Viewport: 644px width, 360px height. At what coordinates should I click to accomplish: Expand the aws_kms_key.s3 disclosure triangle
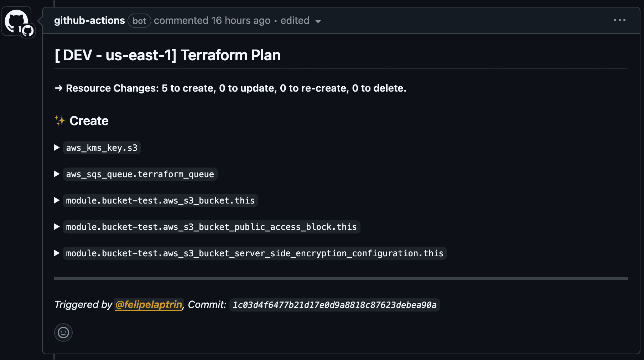pos(57,148)
